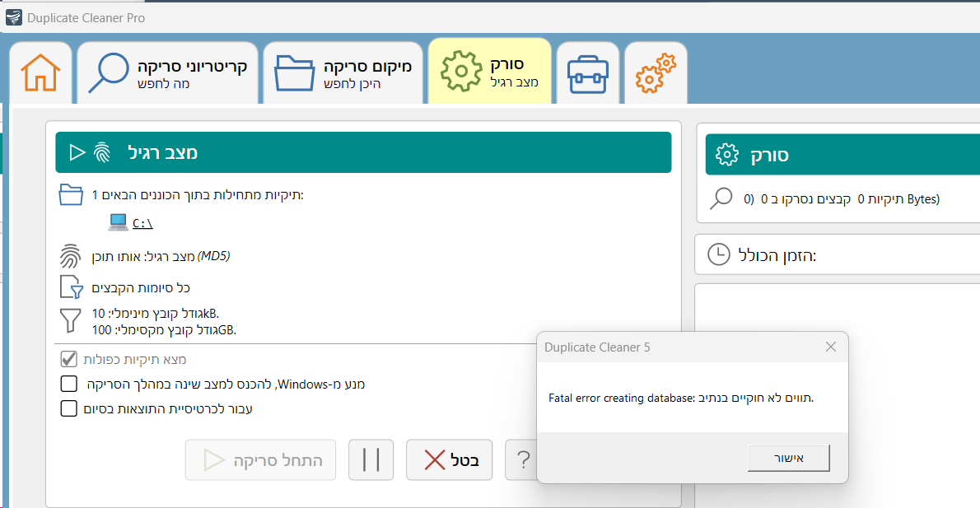Screen dimensions: 980x508
Task: Click the התחל סריקה start scan button
Action: (x=260, y=460)
